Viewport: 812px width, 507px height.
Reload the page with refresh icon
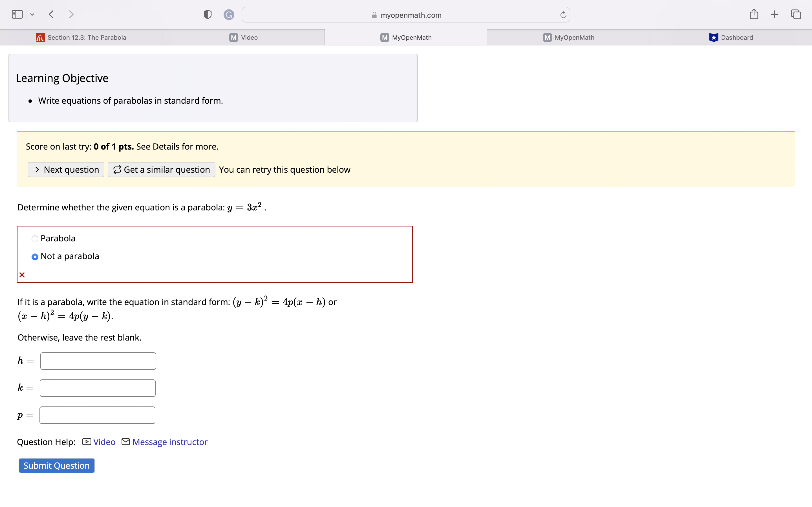[563, 15]
